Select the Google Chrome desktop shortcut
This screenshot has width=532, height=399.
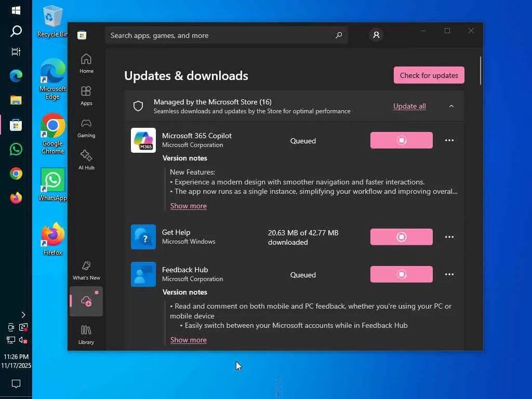point(52,134)
